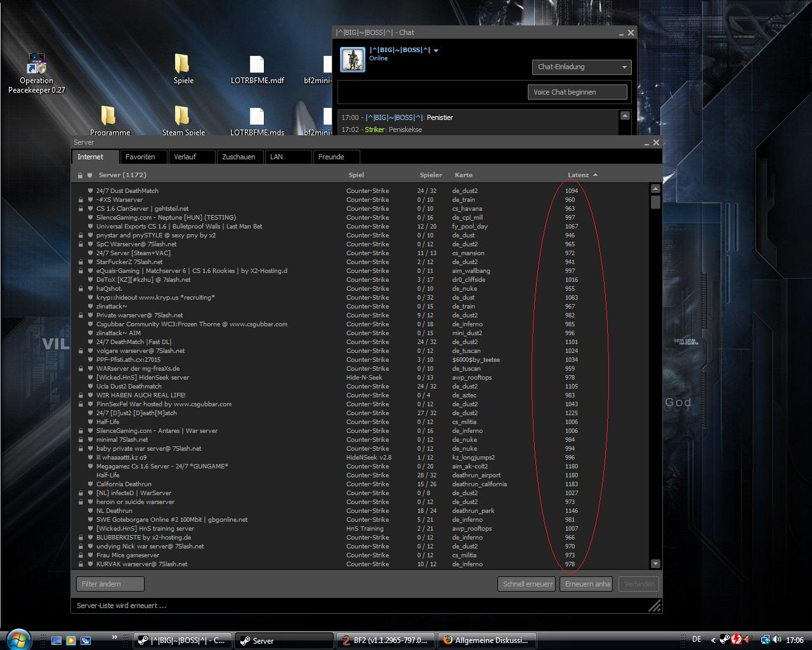The image size is (812, 650).
Task: Click the Erneuern anha... button
Action: tap(586, 584)
